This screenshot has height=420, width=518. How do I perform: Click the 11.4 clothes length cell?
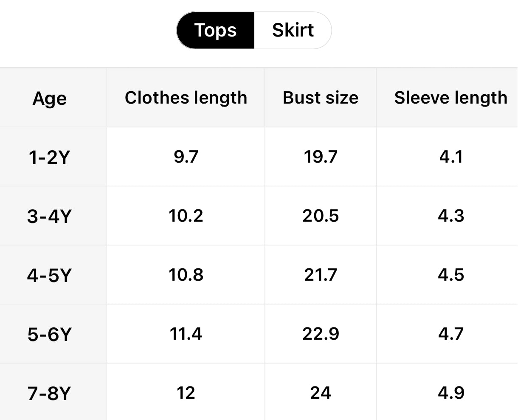pos(186,334)
